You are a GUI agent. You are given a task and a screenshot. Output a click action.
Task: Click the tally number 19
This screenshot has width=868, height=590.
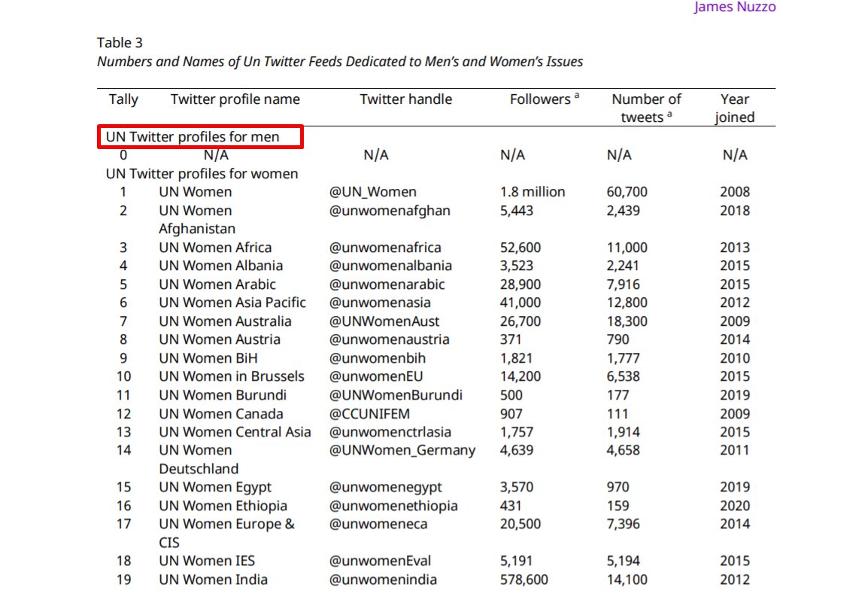click(x=123, y=580)
